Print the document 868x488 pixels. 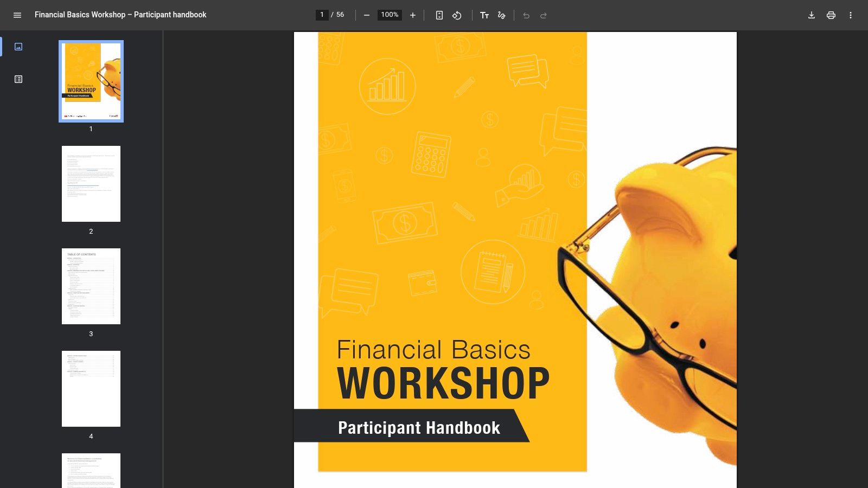tap(831, 15)
